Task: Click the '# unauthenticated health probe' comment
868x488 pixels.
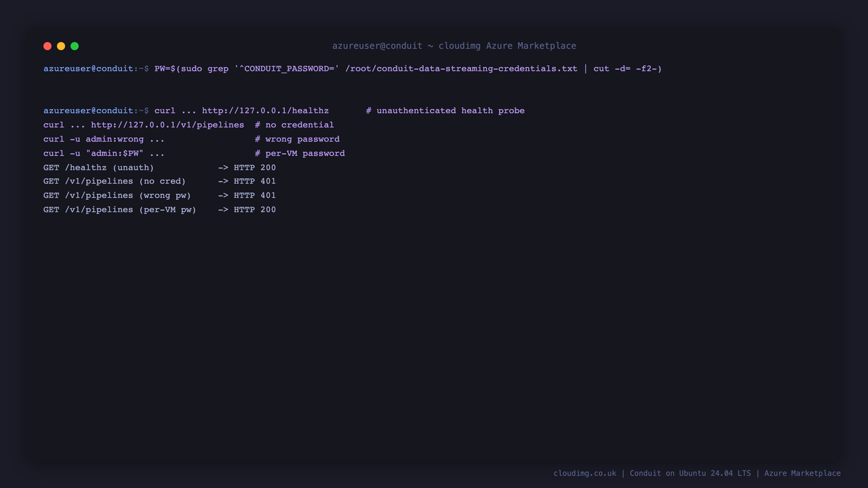Action: [x=446, y=110]
